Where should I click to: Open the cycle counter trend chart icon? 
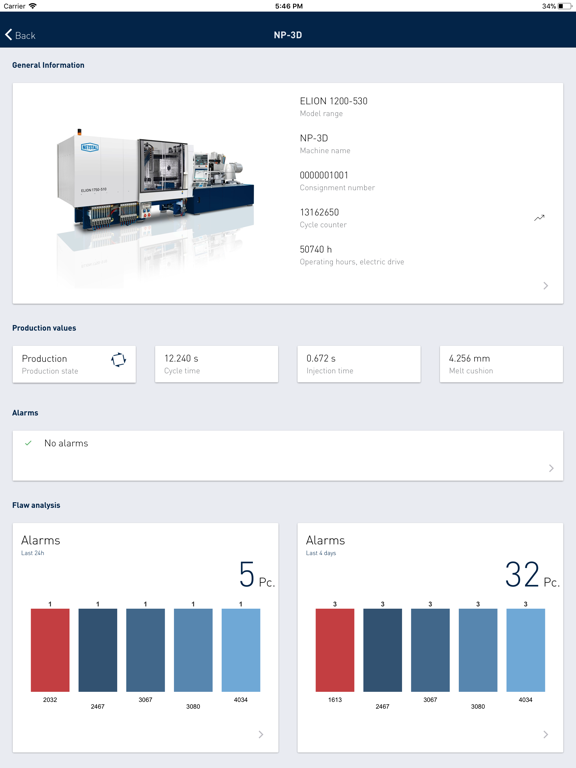[x=539, y=218]
